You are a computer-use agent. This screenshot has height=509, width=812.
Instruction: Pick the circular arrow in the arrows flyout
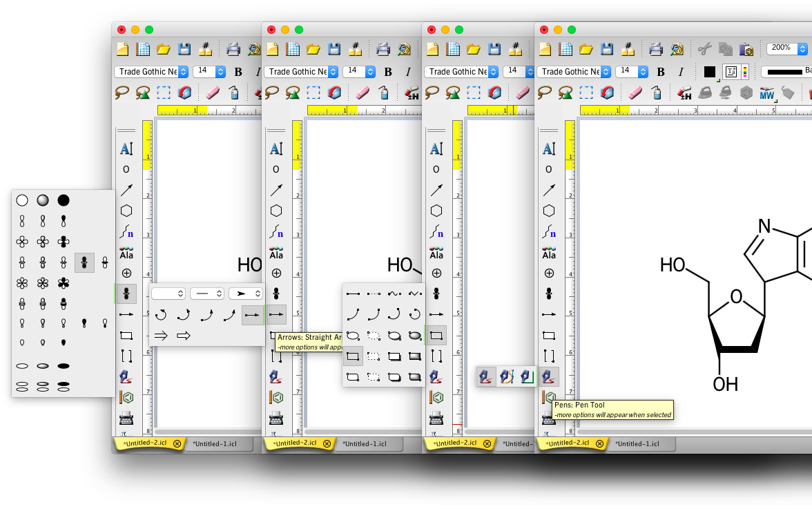pyautogui.click(x=161, y=314)
